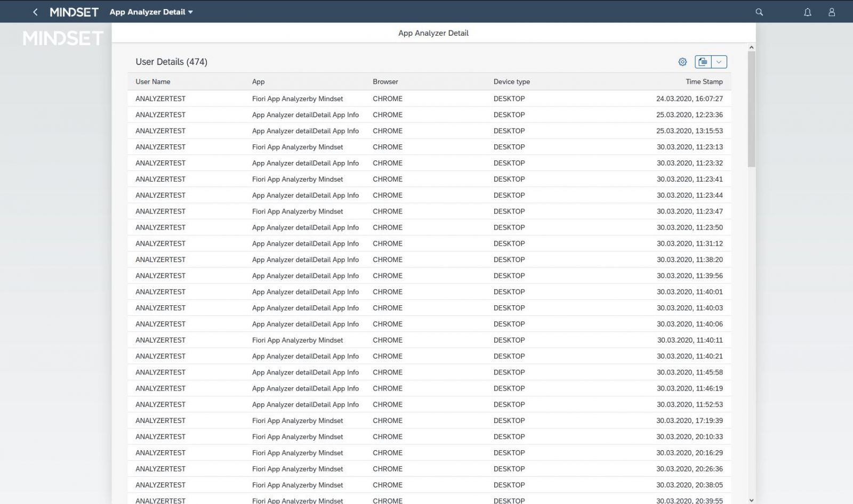The height and width of the screenshot is (504, 853).
Task: Select timestamp 30.03.2020, 20:38:05
Action: click(x=690, y=485)
